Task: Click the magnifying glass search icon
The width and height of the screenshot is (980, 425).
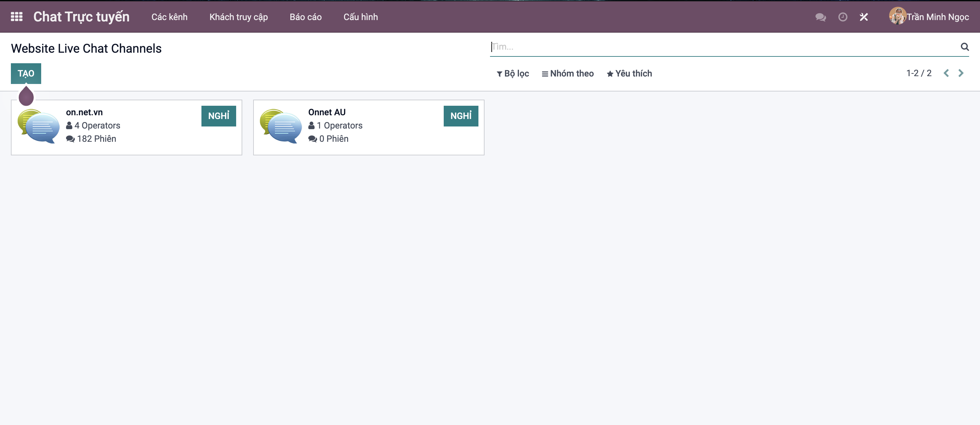Action: click(964, 47)
